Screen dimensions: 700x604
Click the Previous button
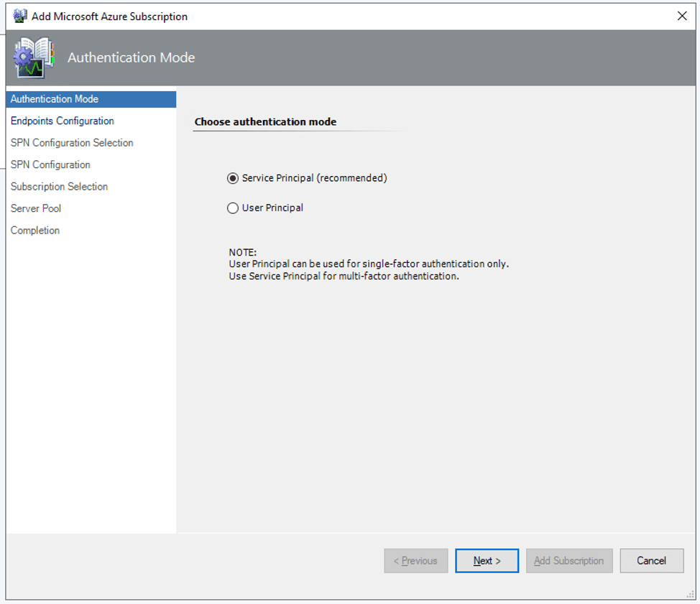tap(415, 561)
